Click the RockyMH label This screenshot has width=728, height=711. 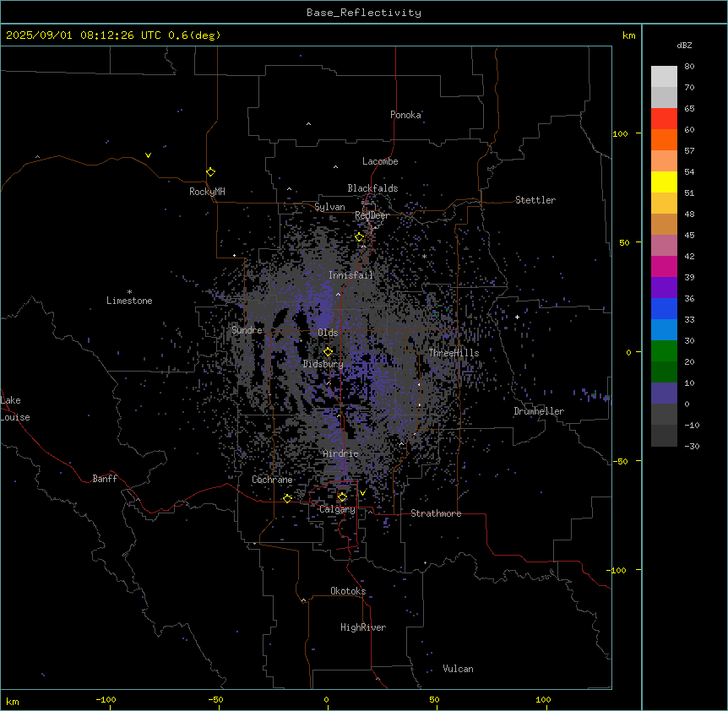[x=207, y=192]
